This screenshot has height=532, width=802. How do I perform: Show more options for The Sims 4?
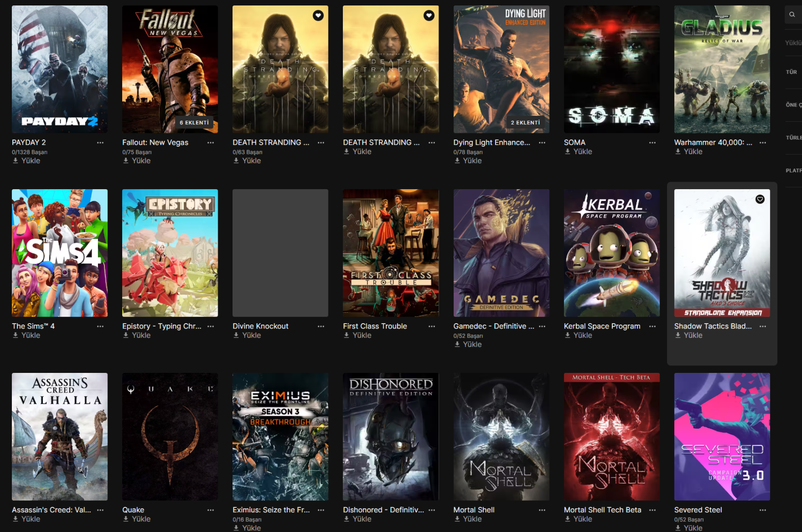tap(100, 326)
